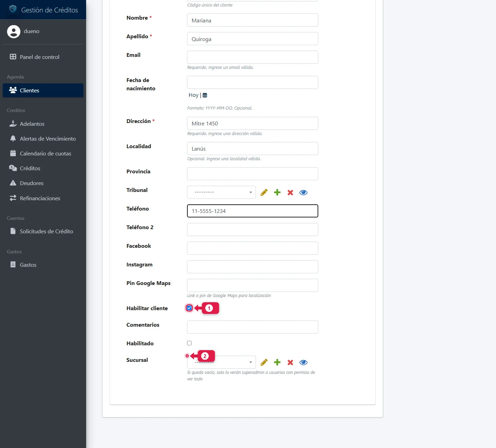Go to Panel de control
Image resolution: width=496 pixels, height=448 pixels.
[x=43, y=57]
